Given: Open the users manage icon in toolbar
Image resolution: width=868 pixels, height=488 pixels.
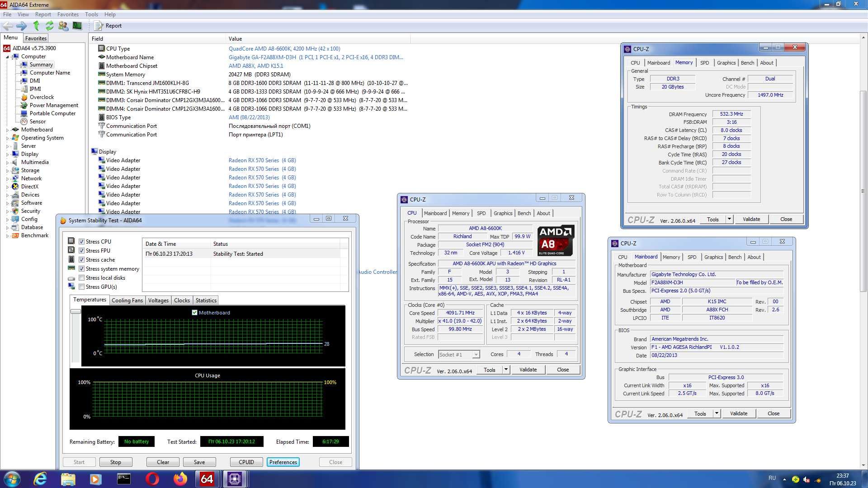Looking at the screenshot, I should point(63,26).
